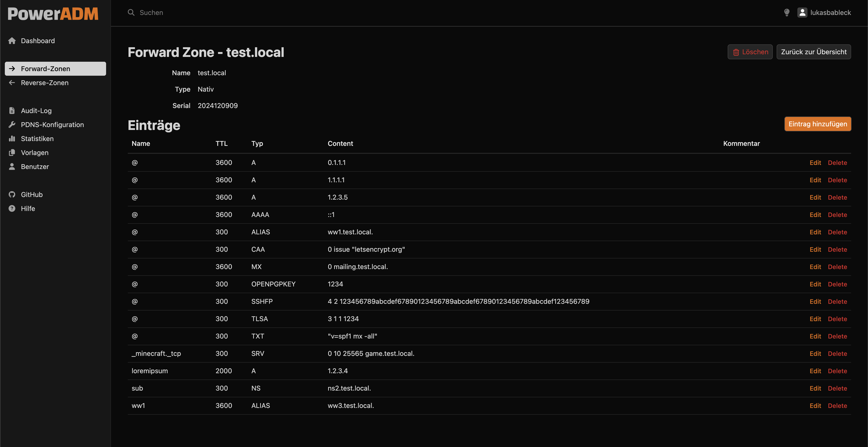
Task: Click the Vorlagen copy icon
Action: (12, 153)
